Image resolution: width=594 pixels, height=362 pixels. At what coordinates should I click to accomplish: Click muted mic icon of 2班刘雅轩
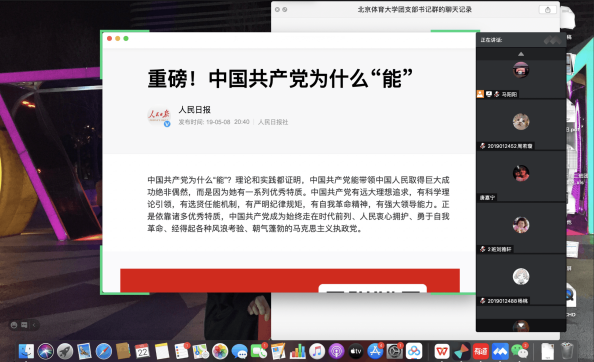tap(483, 249)
